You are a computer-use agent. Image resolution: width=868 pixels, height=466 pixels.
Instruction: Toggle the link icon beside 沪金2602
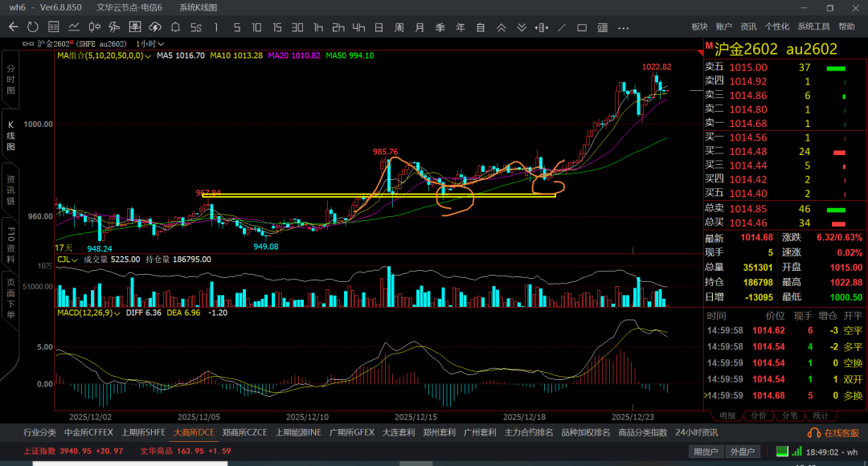30,43
